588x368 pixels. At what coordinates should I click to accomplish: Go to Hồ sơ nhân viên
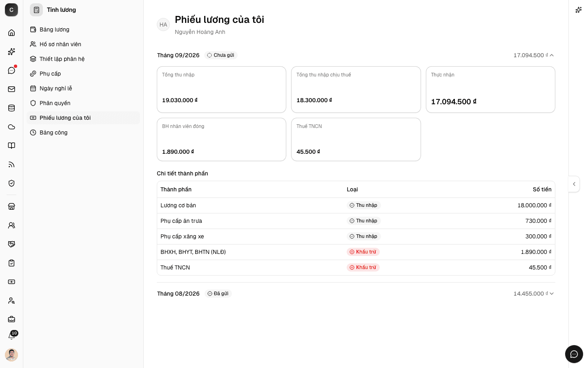pyautogui.click(x=83, y=44)
